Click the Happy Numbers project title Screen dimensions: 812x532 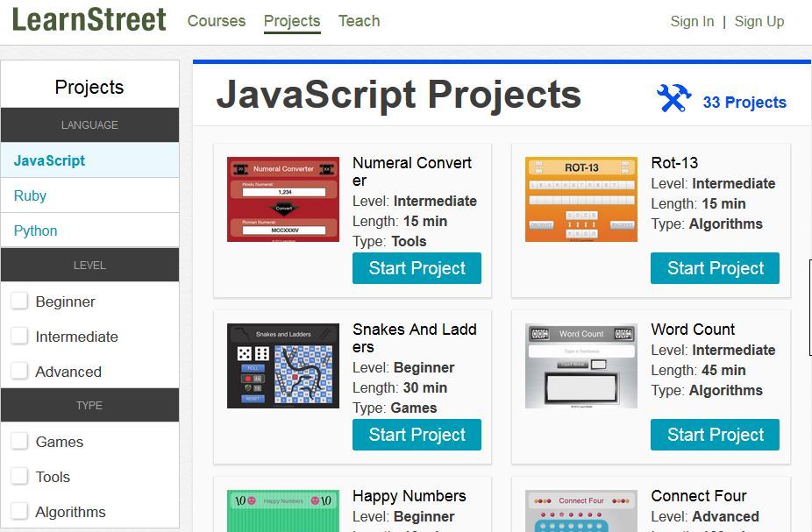coord(410,496)
